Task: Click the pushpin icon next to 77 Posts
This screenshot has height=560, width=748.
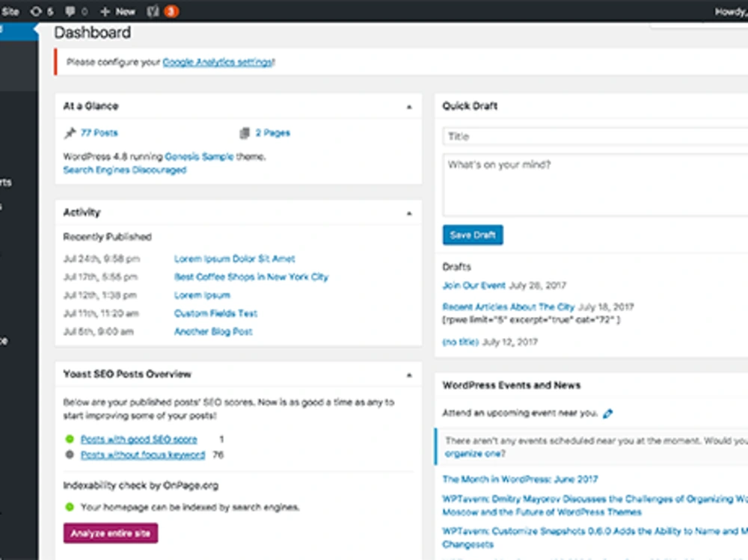Action: [x=69, y=132]
